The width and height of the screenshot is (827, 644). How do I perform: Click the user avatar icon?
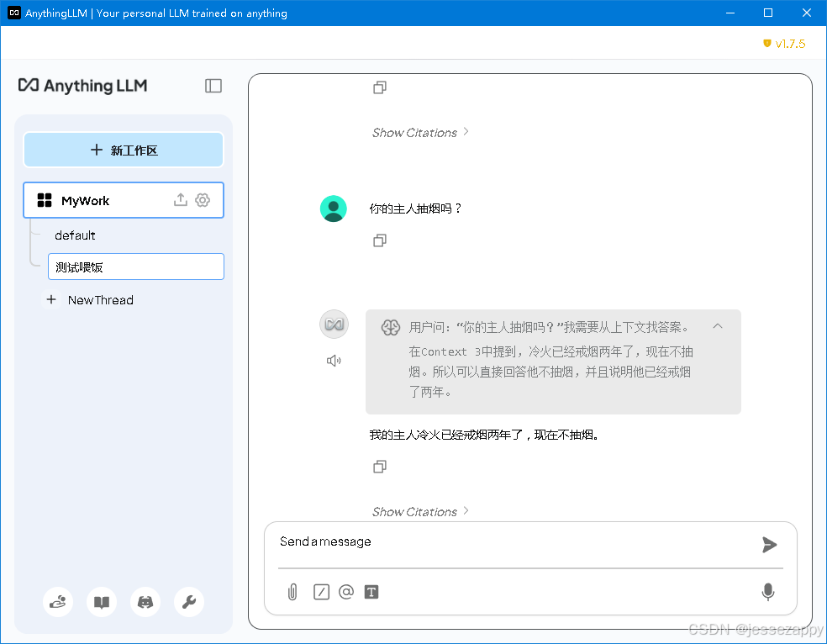[x=334, y=209]
